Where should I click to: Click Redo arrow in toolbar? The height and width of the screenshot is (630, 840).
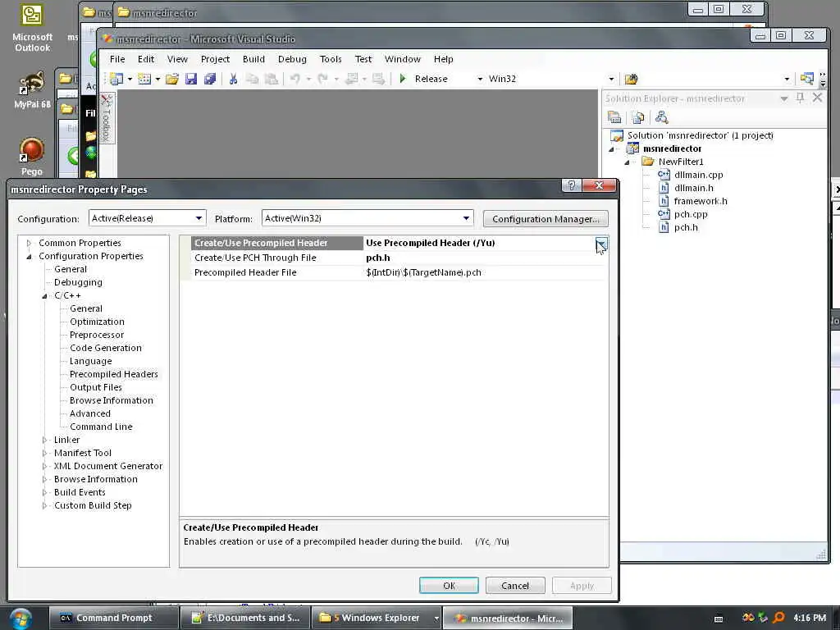click(x=322, y=79)
